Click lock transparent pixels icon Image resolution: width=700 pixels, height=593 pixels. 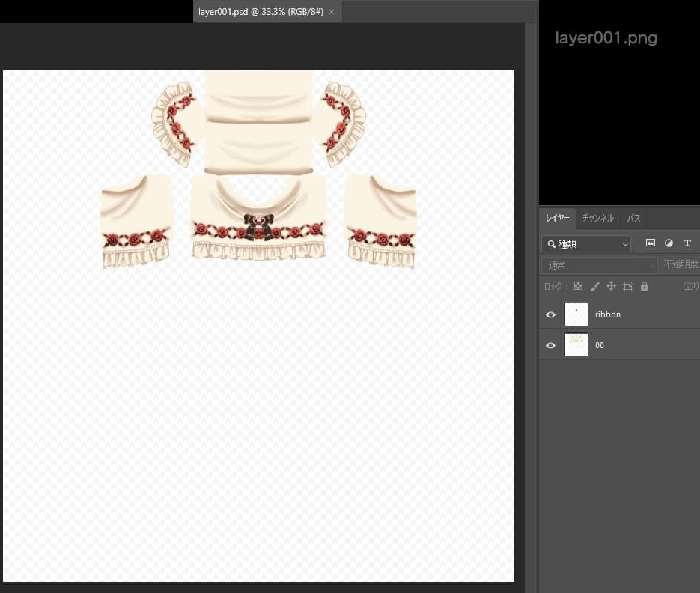[578, 286]
